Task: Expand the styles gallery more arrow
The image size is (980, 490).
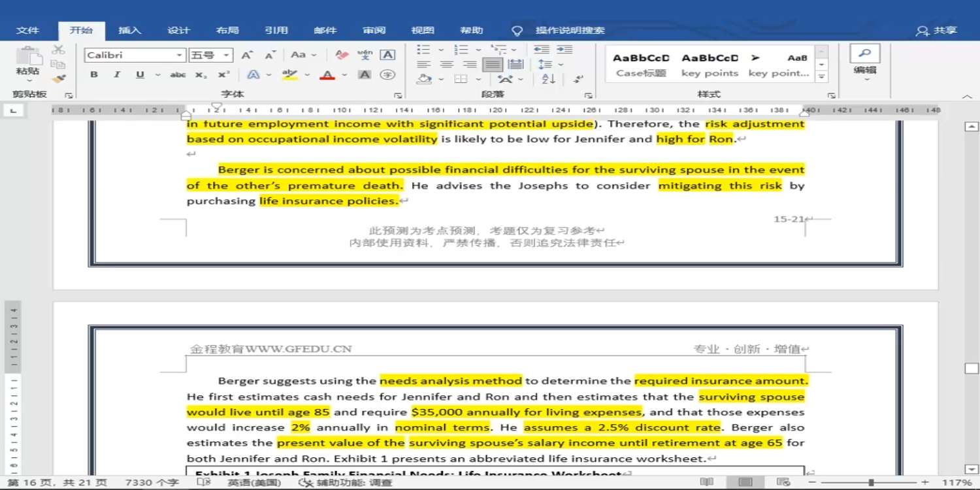Action: 822,76
